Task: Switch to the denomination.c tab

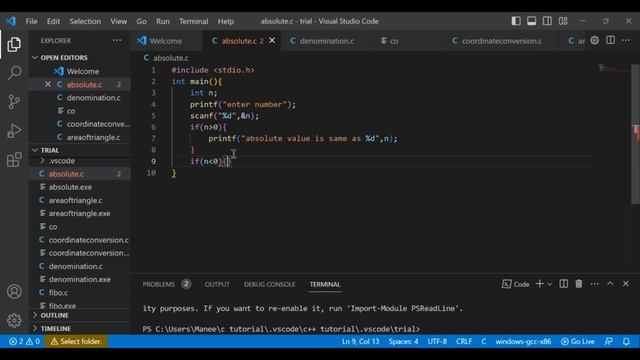Action: (x=326, y=40)
